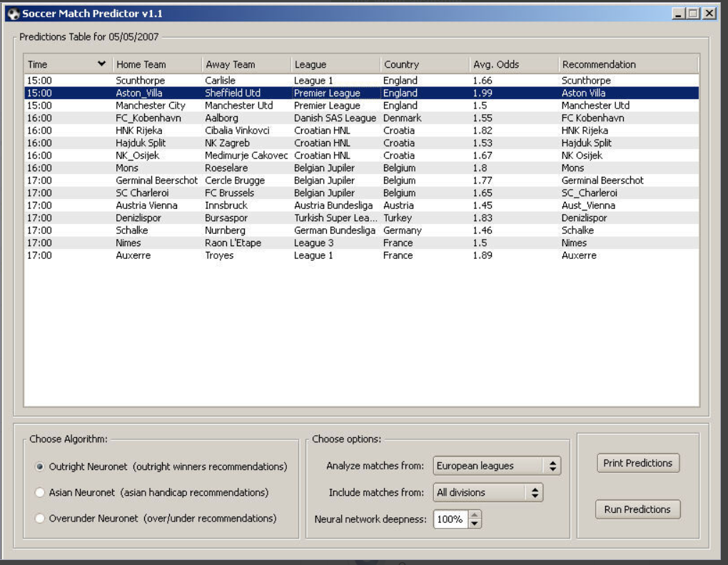This screenshot has height=565, width=728.
Task: Open the All divisions dropdown
Action: coord(487,492)
